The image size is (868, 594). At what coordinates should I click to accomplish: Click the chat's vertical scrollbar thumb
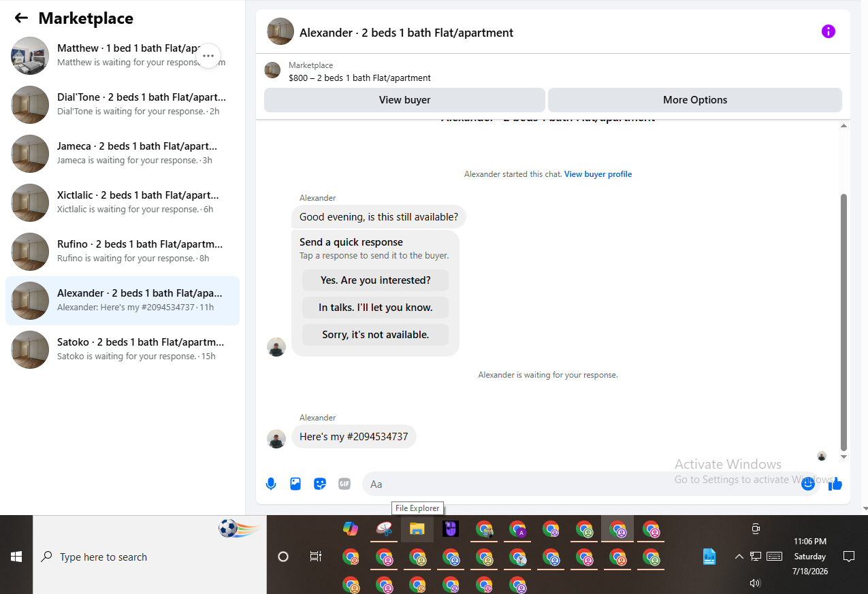(x=844, y=322)
